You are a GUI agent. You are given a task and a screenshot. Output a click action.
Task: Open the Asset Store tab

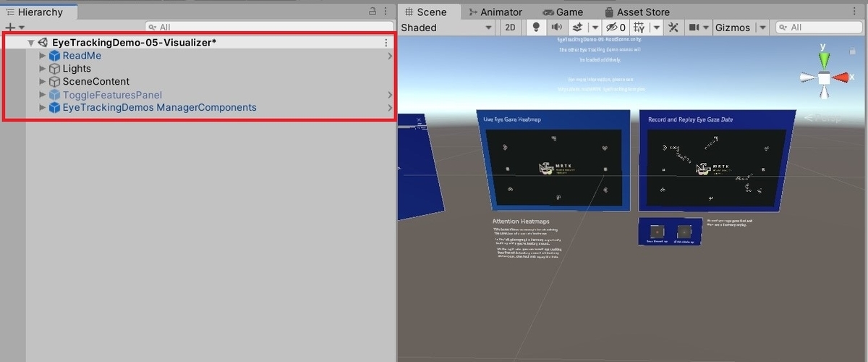pyautogui.click(x=637, y=12)
